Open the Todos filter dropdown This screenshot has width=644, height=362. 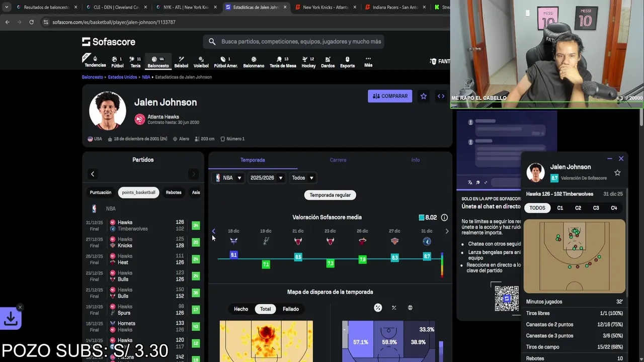(x=302, y=177)
